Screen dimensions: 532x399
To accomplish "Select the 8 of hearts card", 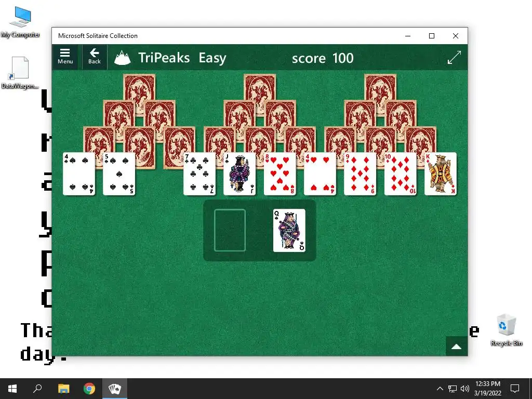I will 280,174.
